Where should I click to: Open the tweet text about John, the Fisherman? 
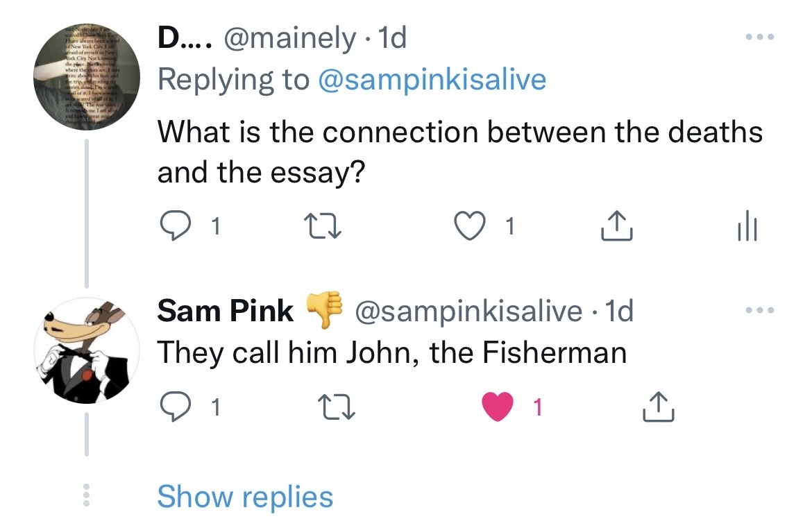391,353
